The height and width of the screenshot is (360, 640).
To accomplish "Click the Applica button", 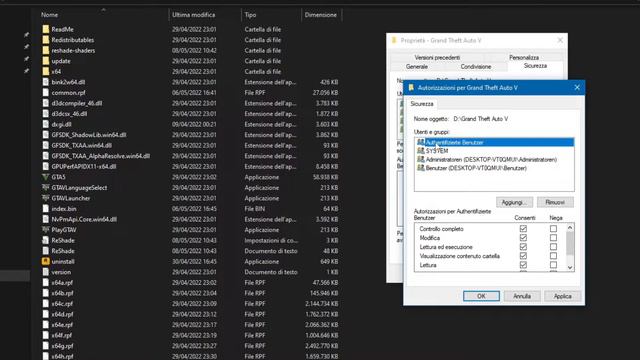I will [562, 296].
